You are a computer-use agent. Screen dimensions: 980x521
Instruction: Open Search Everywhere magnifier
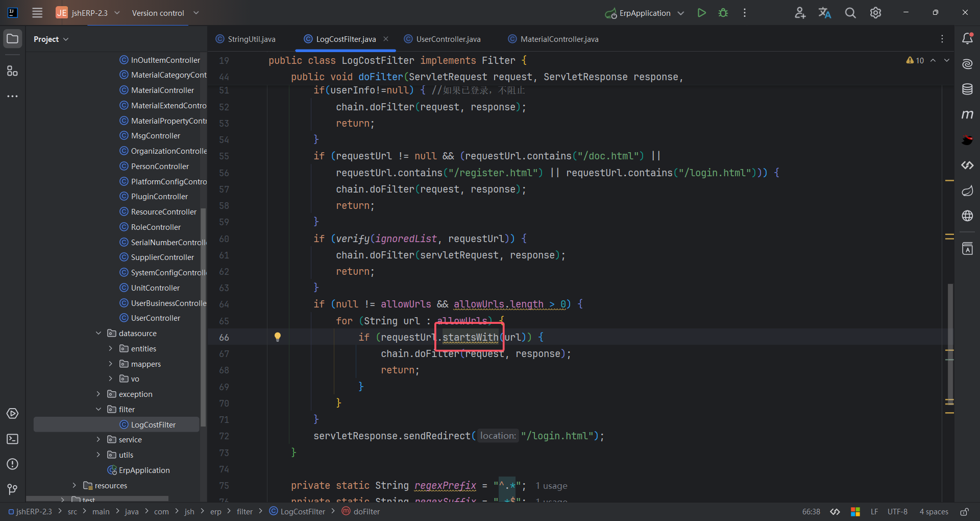(x=850, y=13)
